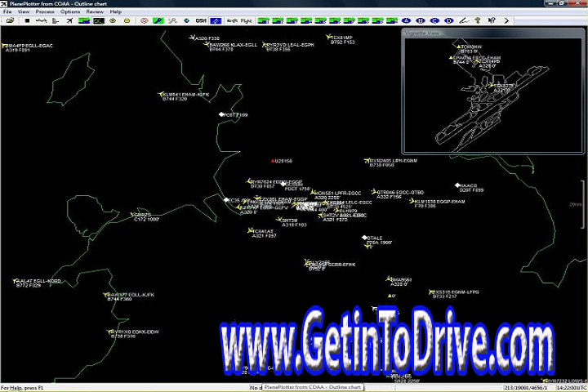Click the black square stop processing icon

point(27,20)
